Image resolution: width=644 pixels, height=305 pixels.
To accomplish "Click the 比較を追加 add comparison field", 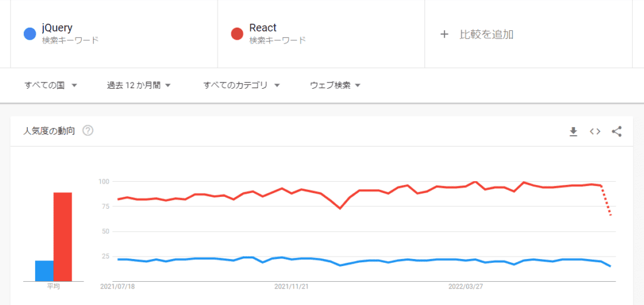I will [486, 34].
